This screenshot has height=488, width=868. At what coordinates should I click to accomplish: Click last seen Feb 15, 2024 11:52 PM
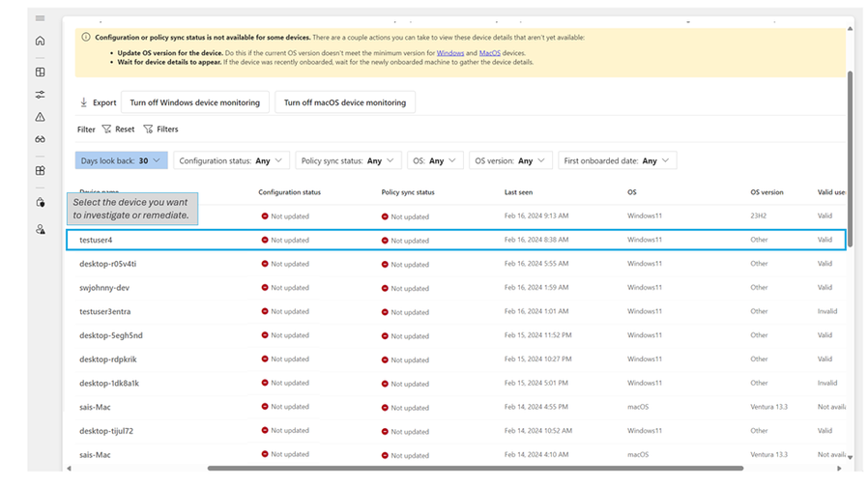click(x=537, y=335)
